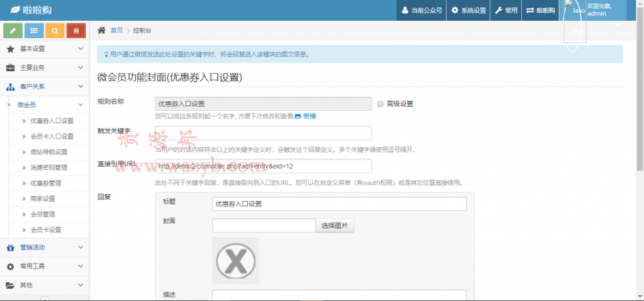Screen dimensions: 644x301
Task: Click the 触发关键字 input field
Action: pyautogui.click(x=263, y=133)
